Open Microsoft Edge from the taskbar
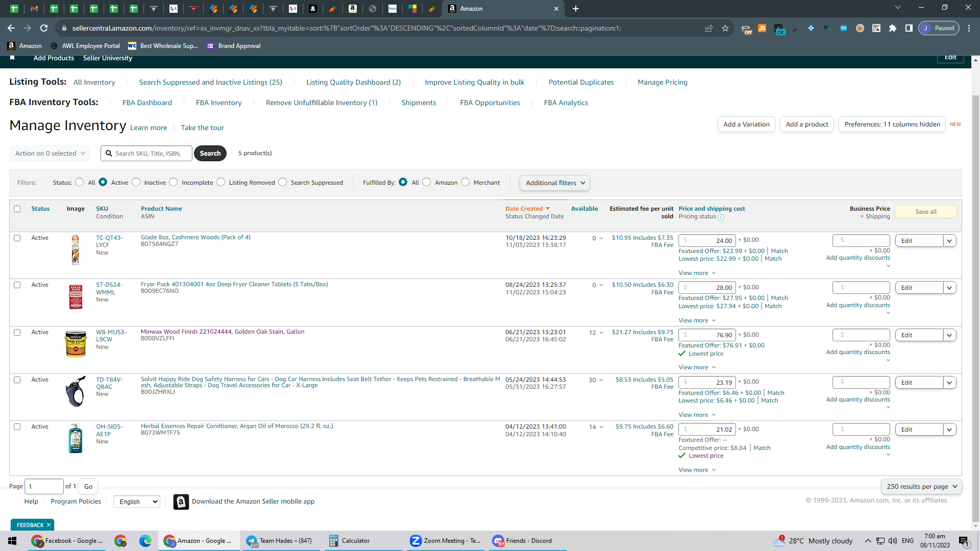Viewport: 980px width, 551px height. [145, 541]
